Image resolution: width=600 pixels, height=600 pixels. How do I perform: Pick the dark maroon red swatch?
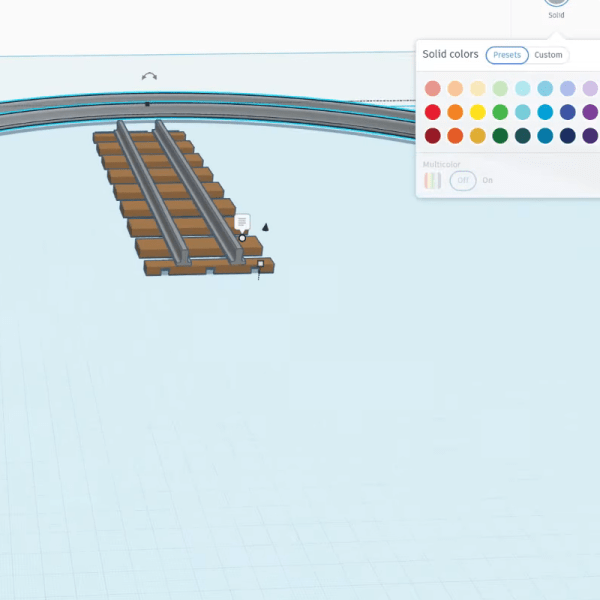(432, 136)
